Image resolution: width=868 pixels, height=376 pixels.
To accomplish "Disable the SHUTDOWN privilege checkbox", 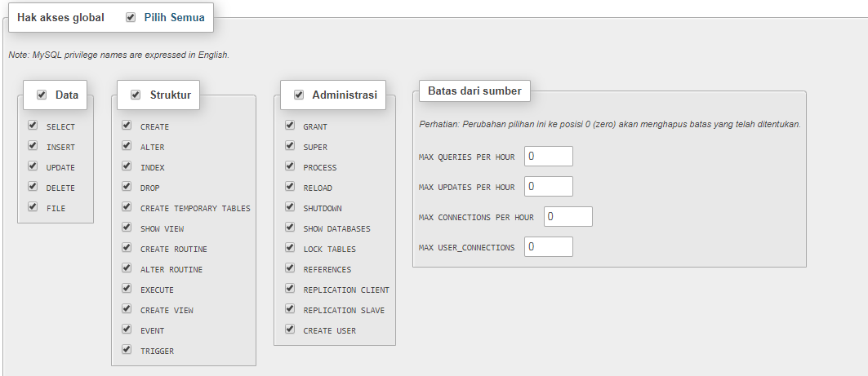I will (290, 207).
